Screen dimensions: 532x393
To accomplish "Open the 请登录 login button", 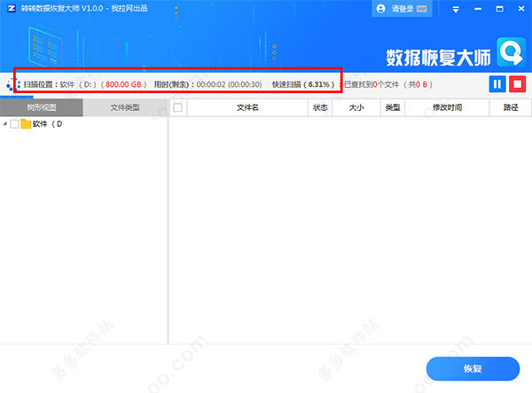I will [402, 9].
